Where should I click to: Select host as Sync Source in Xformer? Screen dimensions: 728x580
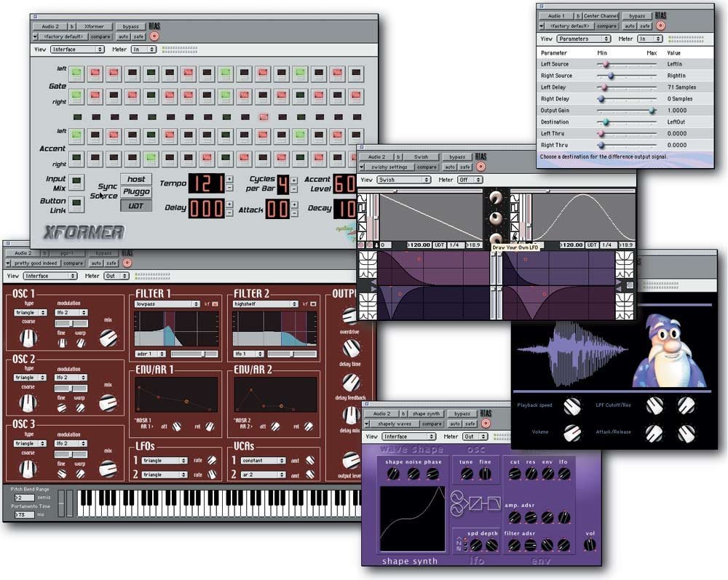[135, 179]
